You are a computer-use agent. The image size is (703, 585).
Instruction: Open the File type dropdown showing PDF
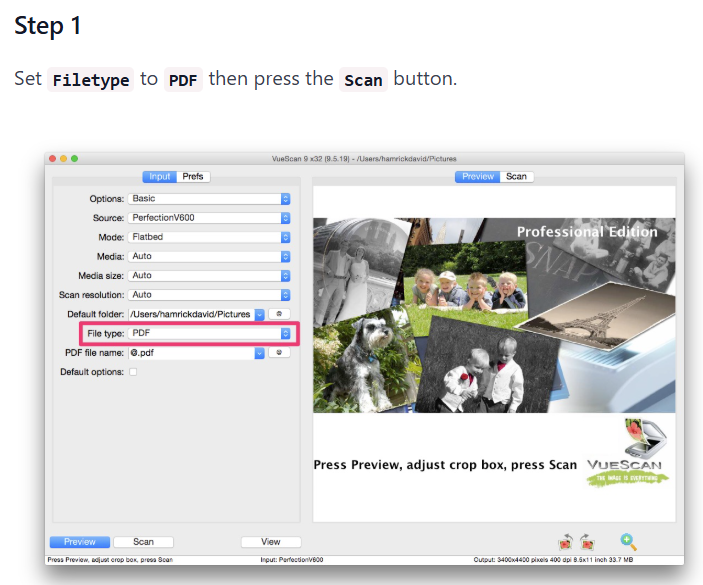pos(209,334)
